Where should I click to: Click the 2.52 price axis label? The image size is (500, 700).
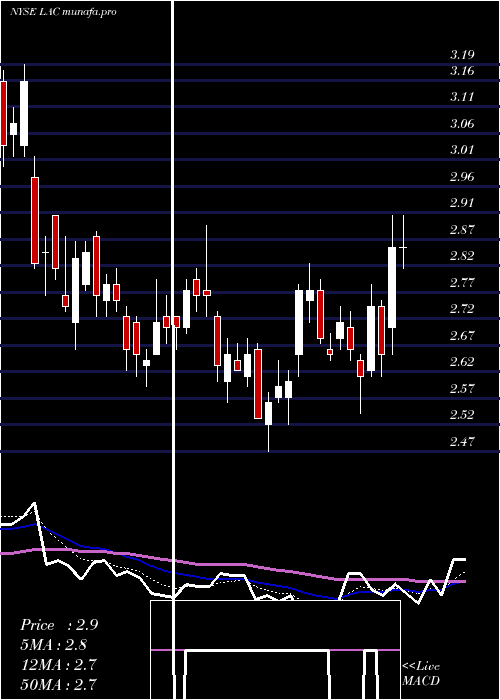coord(462,415)
